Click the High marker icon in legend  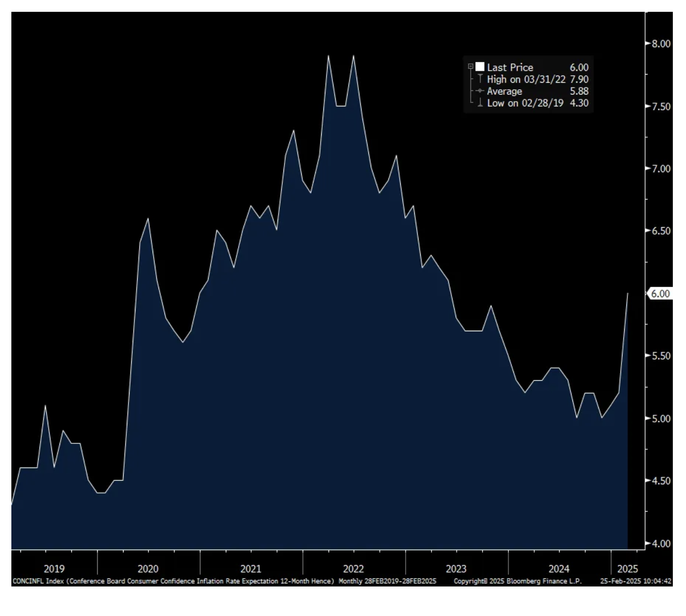tap(480, 79)
